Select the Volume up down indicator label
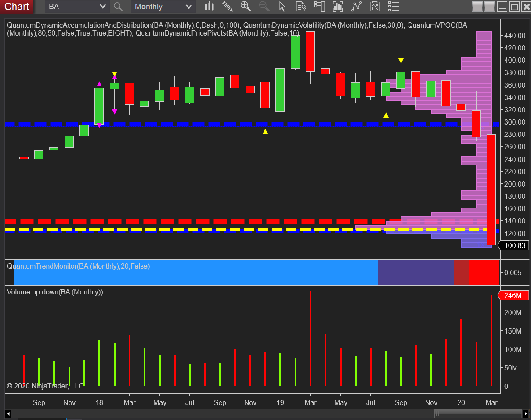This screenshot has width=531, height=420. click(55, 292)
